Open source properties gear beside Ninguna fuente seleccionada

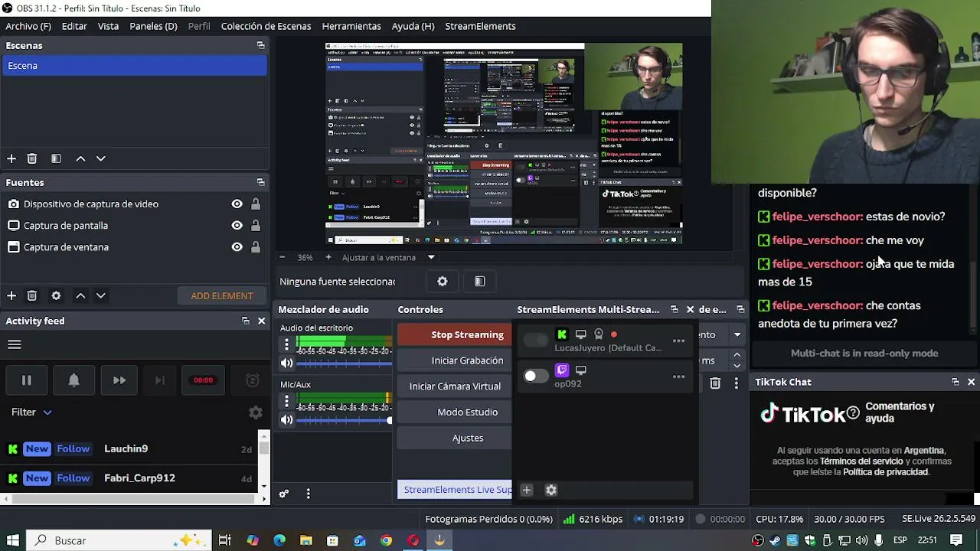(443, 282)
